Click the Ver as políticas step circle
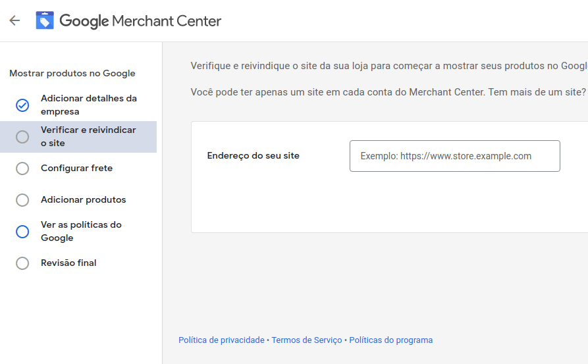Viewport: 588px width, 364px height. pyautogui.click(x=22, y=231)
